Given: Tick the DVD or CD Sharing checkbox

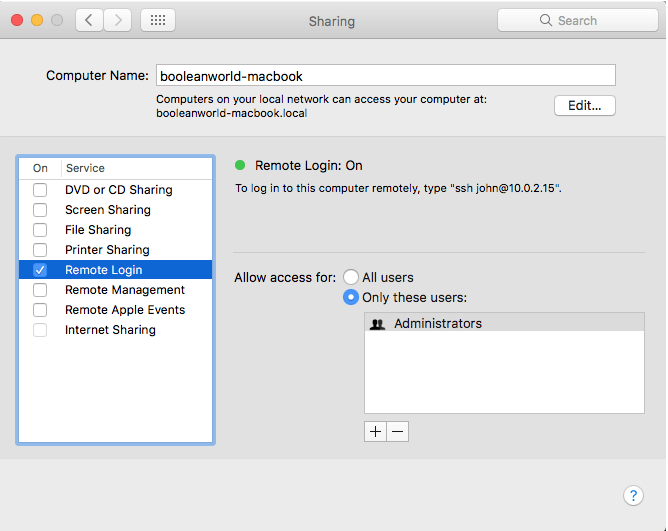Looking at the screenshot, I should click(x=40, y=190).
